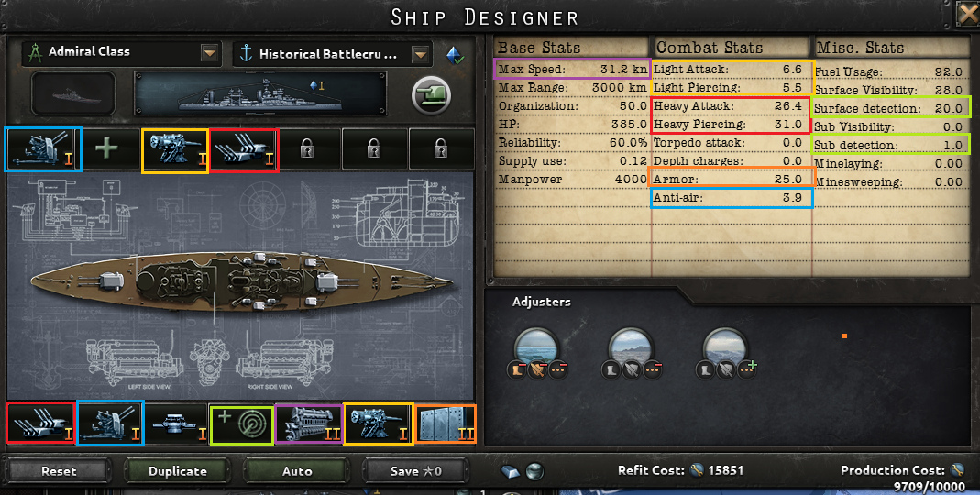Click the first locked module slot
Viewport: 980px width, 495px height.
point(307,149)
